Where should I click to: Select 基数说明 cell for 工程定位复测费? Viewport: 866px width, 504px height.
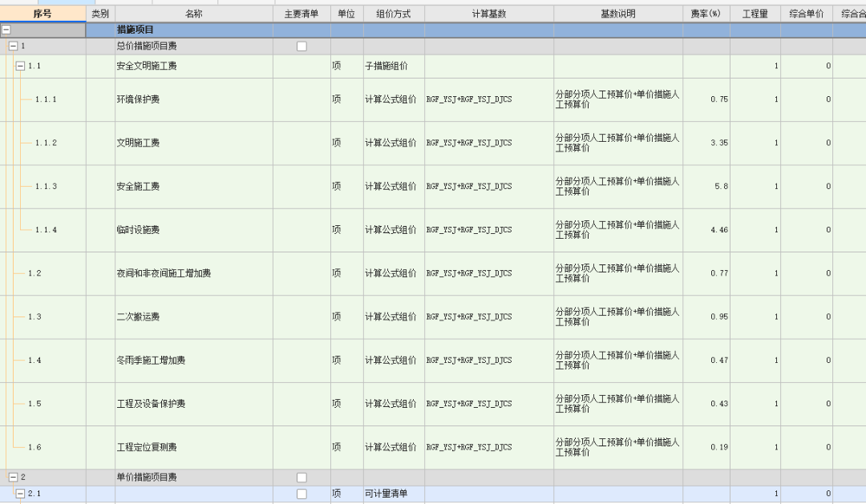[x=618, y=447]
